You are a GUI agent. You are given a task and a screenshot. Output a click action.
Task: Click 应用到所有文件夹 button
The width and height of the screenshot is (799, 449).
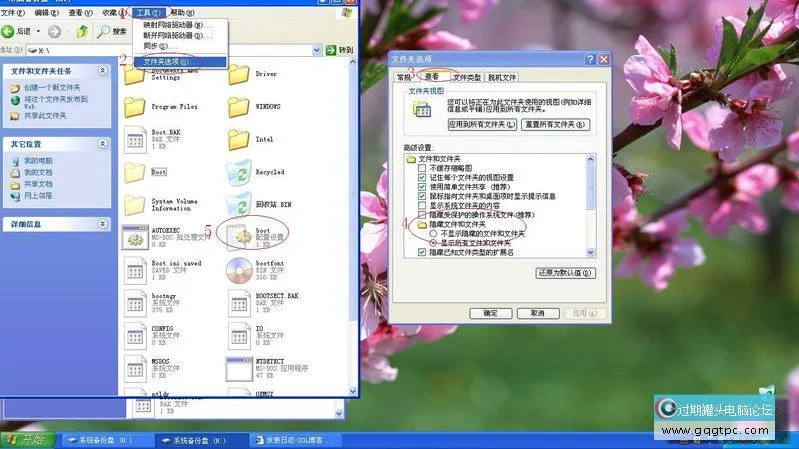(482, 124)
